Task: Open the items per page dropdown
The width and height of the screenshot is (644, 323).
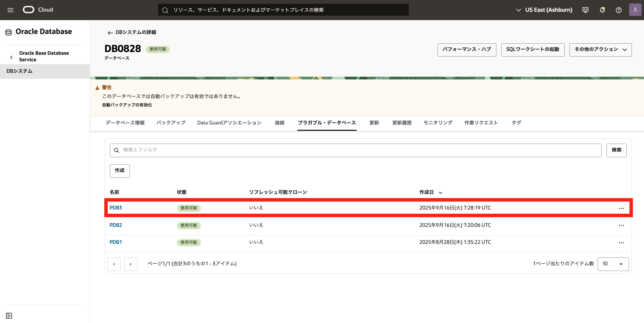Action: 613,264
